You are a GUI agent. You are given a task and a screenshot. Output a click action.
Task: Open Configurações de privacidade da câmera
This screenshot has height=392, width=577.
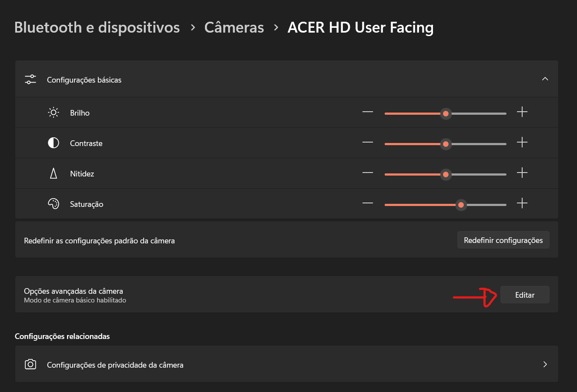(287, 364)
